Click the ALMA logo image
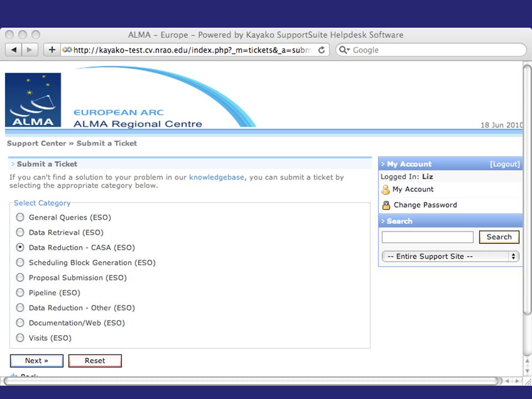This screenshot has height=399, width=532. [33, 100]
